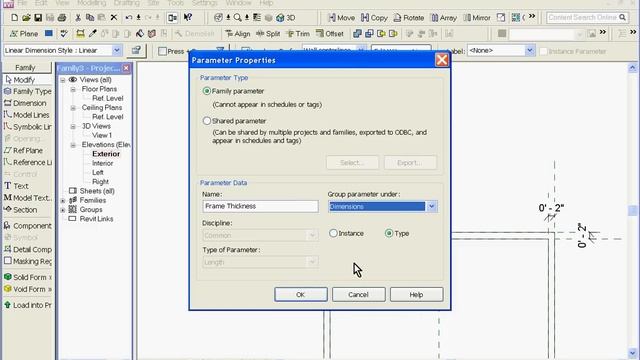Select Shared parameter radio button

click(x=207, y=121)
